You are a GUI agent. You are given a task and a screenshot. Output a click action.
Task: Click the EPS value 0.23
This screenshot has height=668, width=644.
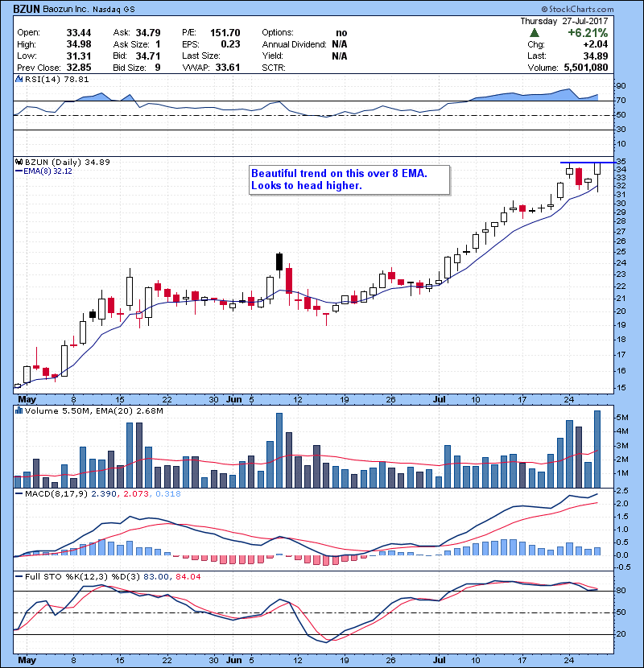click(230, 44)
